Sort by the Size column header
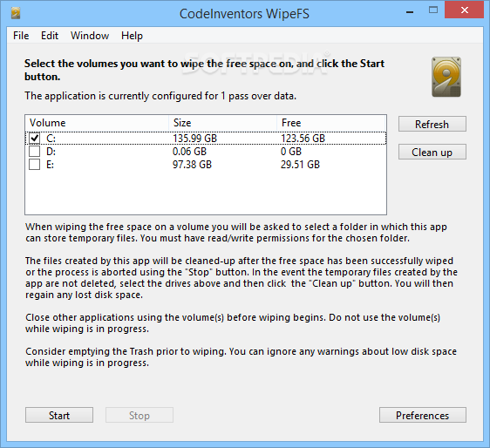This screenshot has height=448, width=490. coord(223,123)
